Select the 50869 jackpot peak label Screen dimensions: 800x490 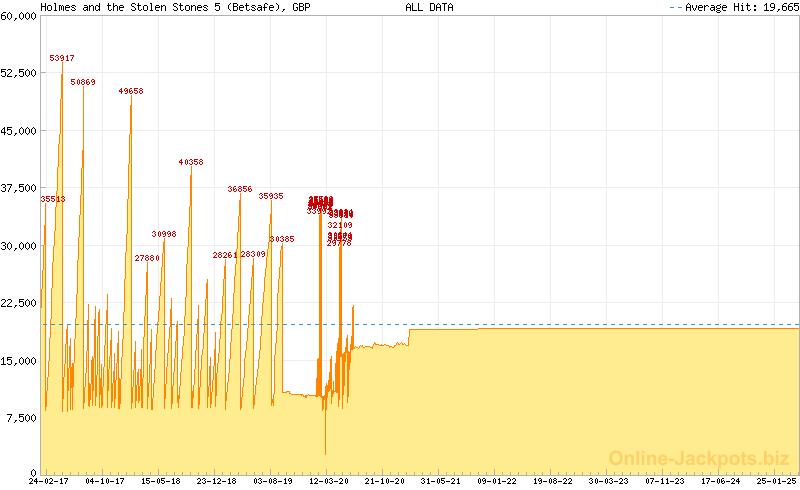[x=83, y=82]
